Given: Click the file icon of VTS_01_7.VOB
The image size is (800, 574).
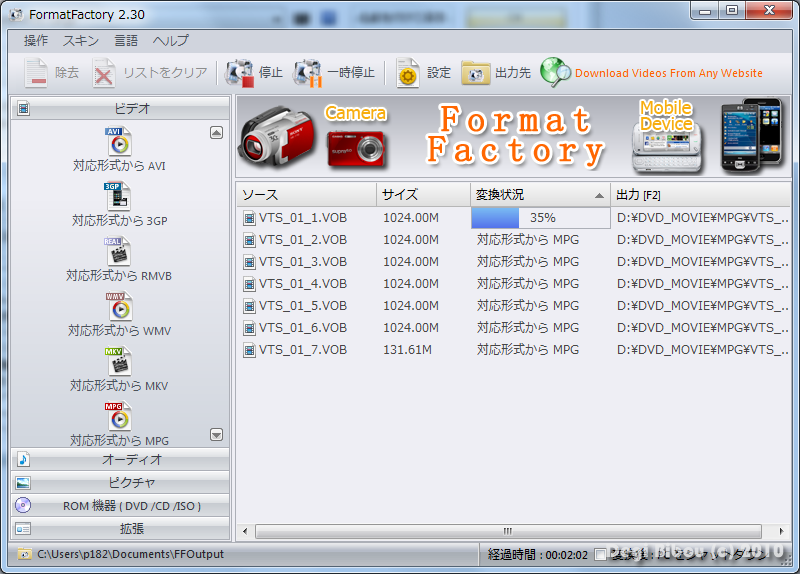Looking at the screenshot, I should (249, 350).
